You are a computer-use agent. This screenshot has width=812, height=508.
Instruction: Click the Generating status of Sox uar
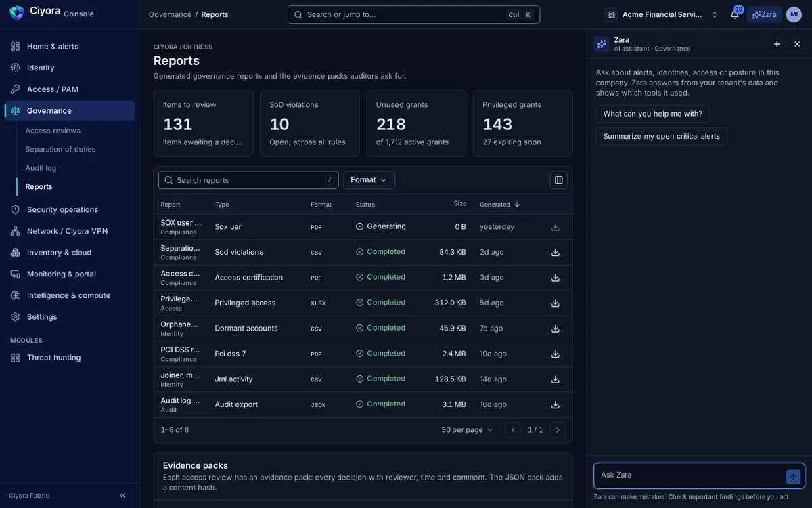[x=381, y=226]
